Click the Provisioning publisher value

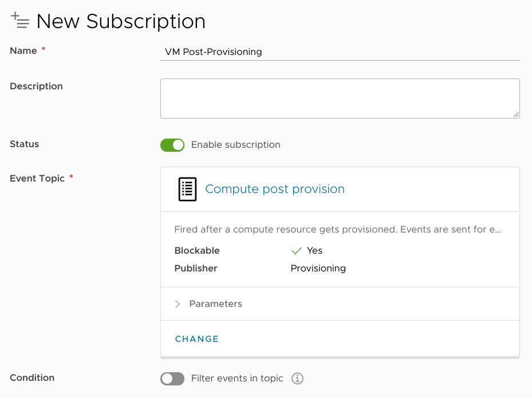[x=318, y=269]
